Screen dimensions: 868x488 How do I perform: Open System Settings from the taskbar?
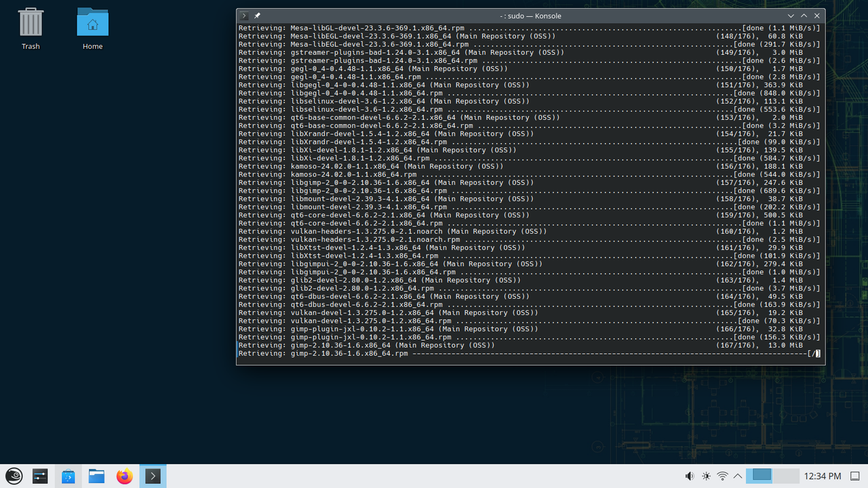pos(41,476)
